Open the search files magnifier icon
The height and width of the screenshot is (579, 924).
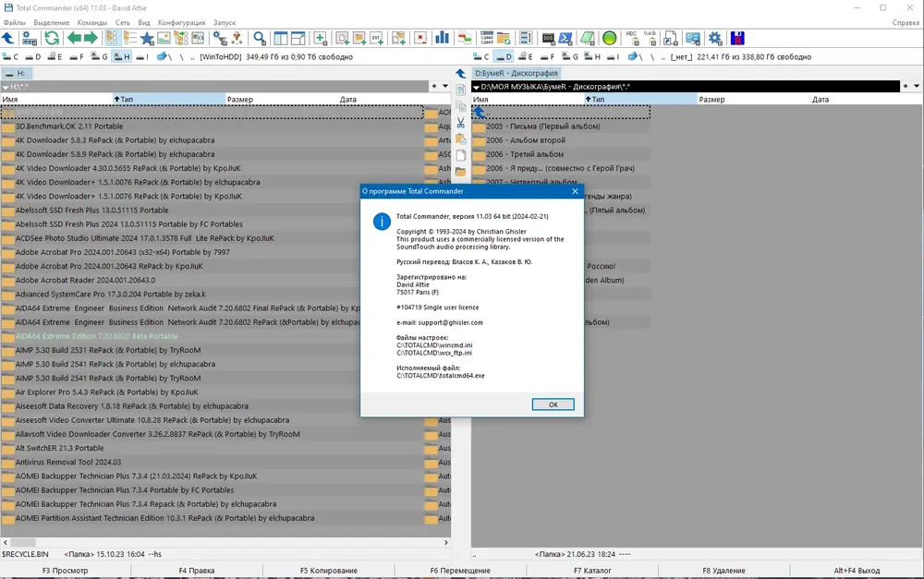pos(260,38)
